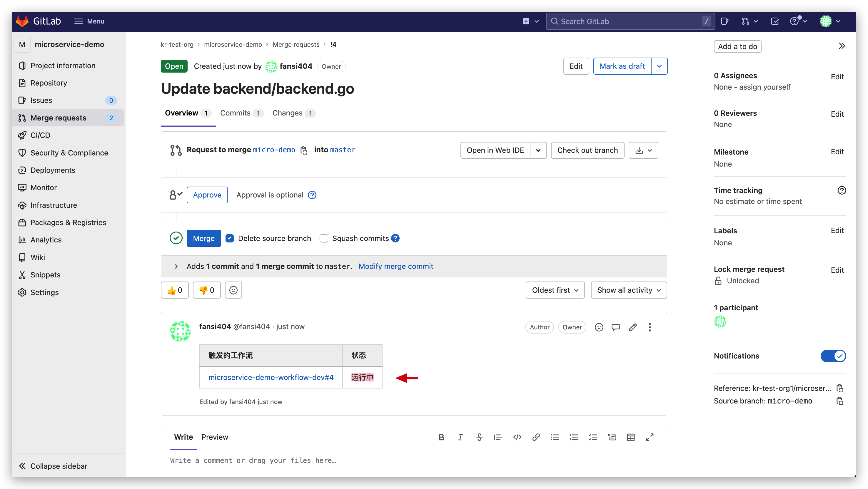The image size is (868, 489).
Task: Open the microservice-demo-workflow-dev#4 link
Action: (x=271, y=378)
